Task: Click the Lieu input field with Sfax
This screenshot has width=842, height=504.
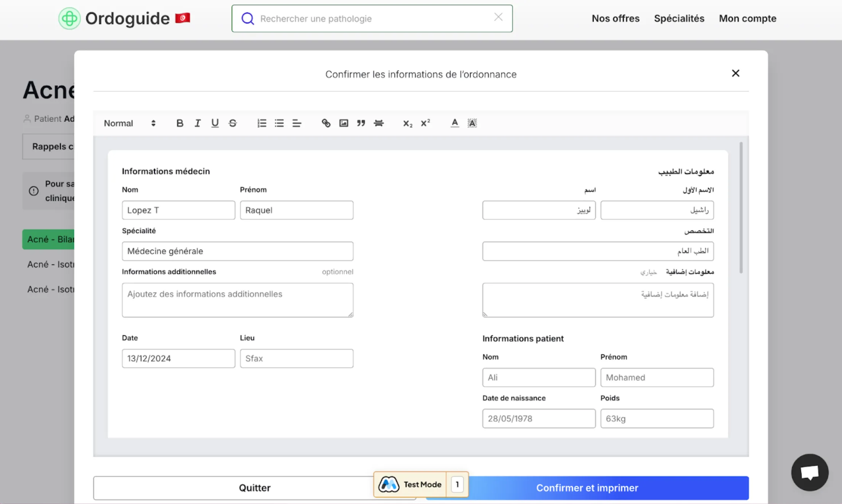Action: [x=296, y=358]
